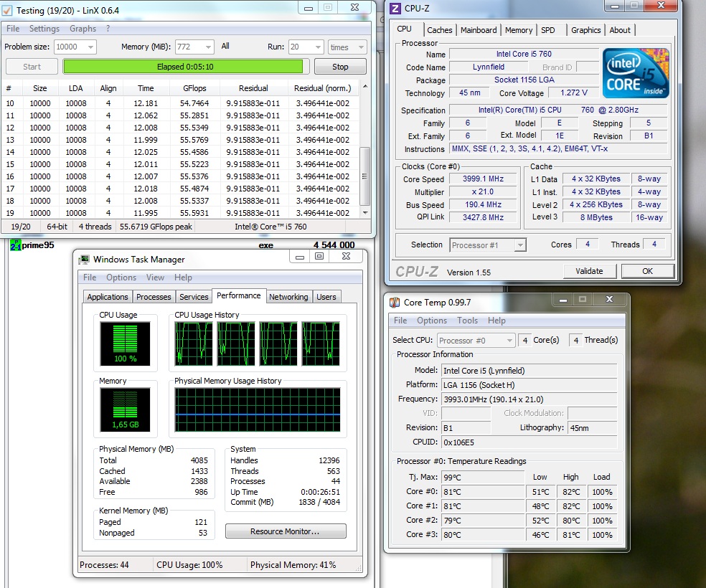Open the Run count dropdown showing 20
The image size is (706, 588).
tap(318, 47)
